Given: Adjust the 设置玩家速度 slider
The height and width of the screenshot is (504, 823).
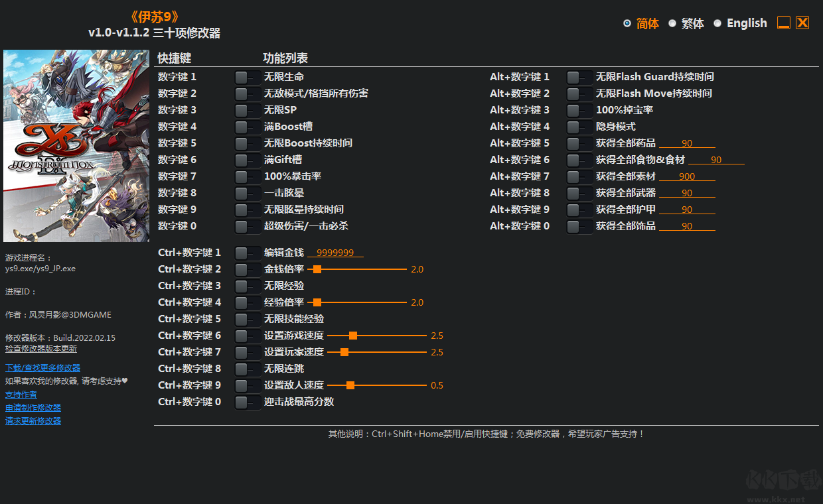Looking at the screenshot, I should click(377, 352).
